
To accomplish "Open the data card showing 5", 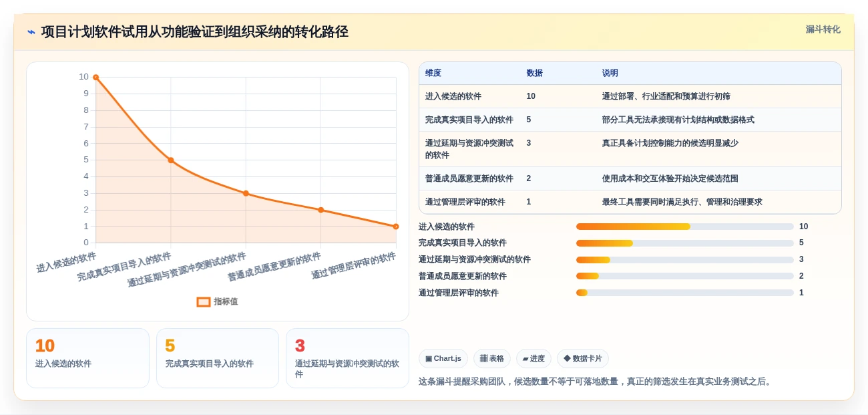I will (x=218, y=358).
